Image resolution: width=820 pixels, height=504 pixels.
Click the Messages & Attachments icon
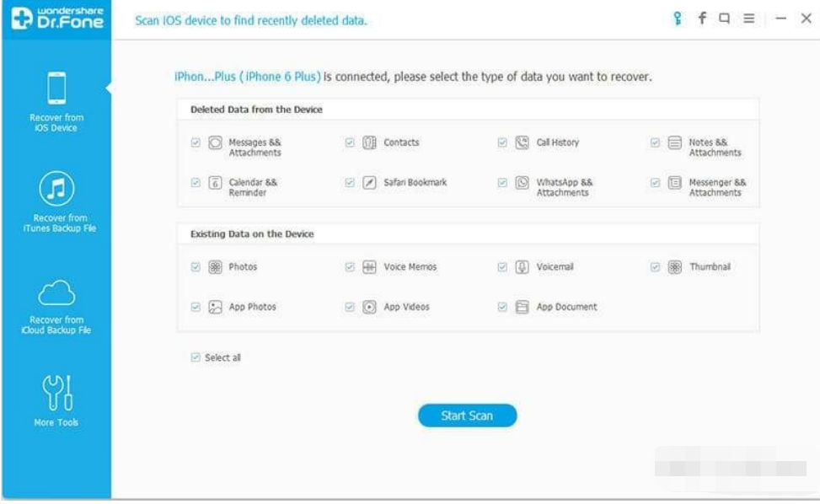click(215, 143)
